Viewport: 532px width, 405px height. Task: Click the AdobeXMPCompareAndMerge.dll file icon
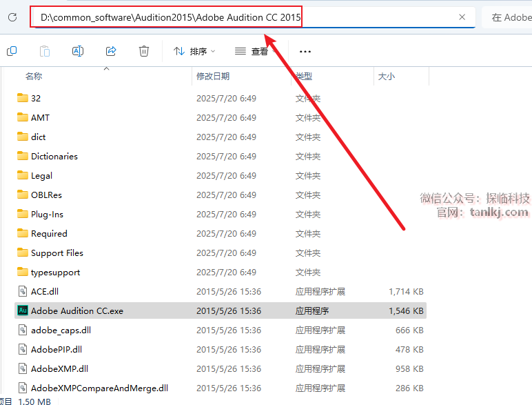[x=23, y=388]
